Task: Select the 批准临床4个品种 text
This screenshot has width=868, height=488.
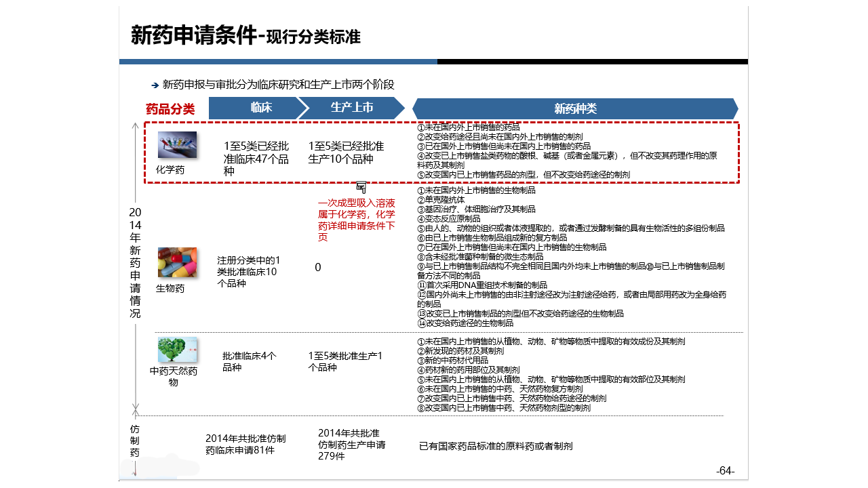Action: coord(249,361)
